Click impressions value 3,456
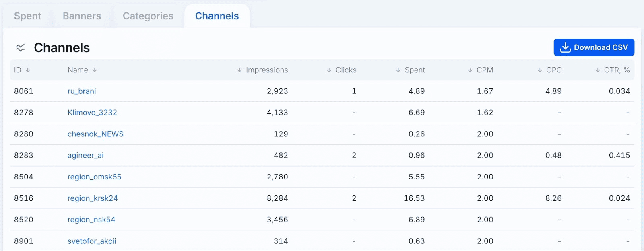 tap(277, 220)
